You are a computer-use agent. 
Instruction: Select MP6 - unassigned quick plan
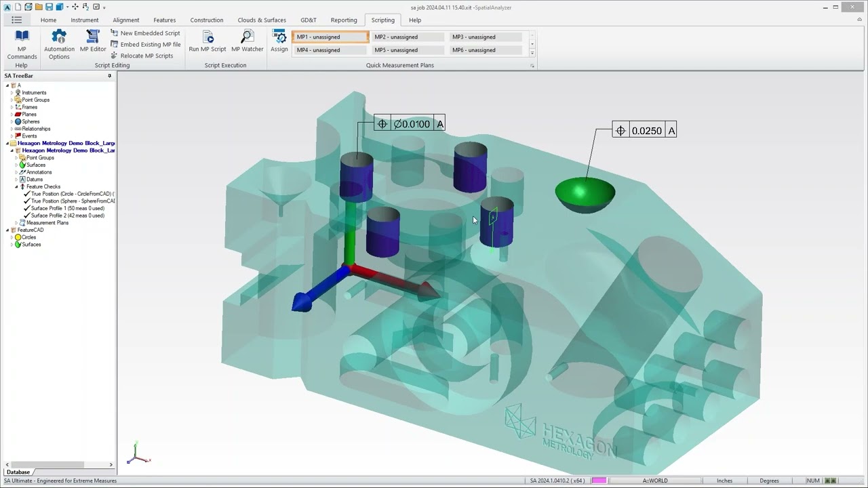click(486, 50)
